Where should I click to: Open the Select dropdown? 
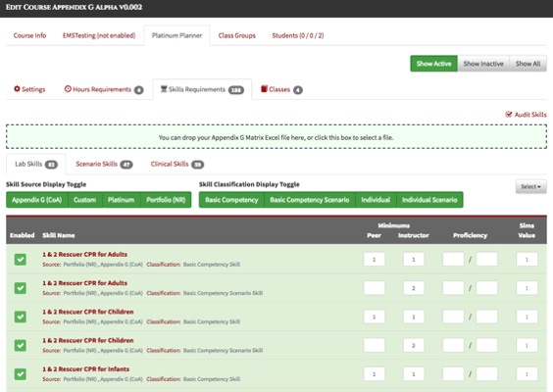530,186
